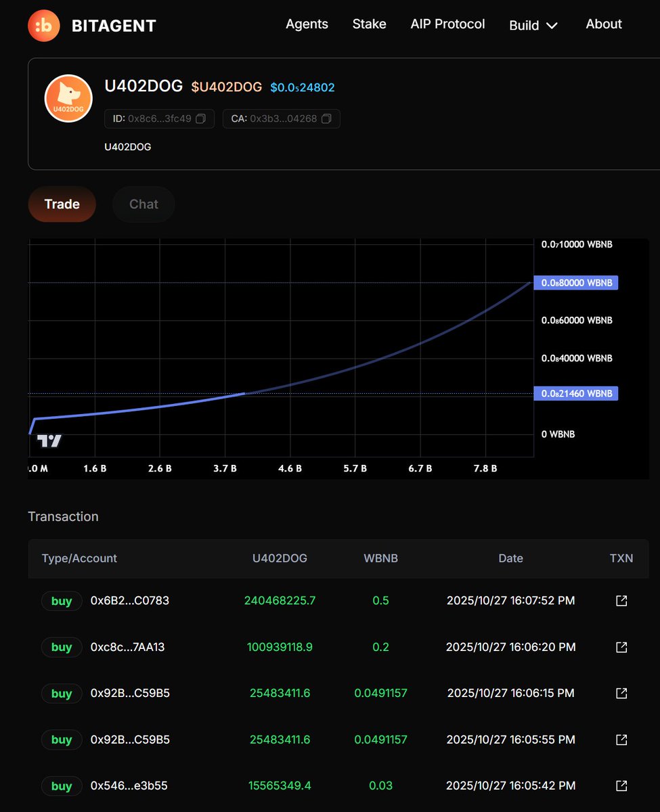Open transaction link for 0x546...e3b55
The height and width of the screenshot is (812, 660).
coord(621,786)
